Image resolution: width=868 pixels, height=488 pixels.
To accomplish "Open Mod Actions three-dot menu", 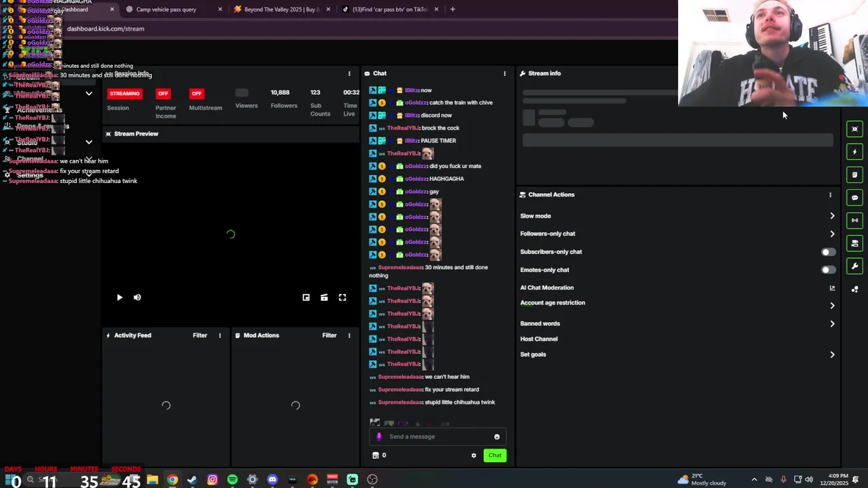I will click(349, 335).
